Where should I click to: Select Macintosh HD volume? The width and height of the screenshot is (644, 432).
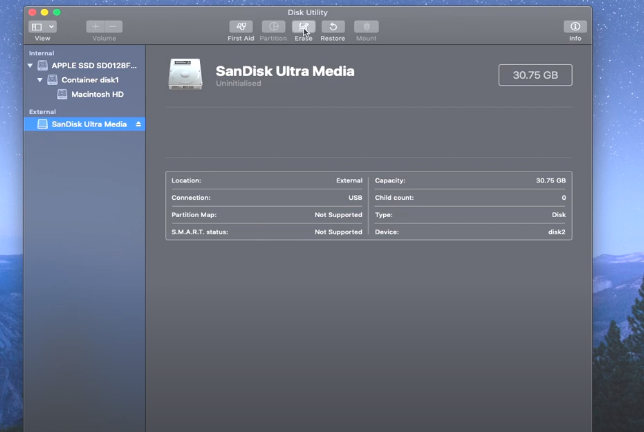coord(97,94)
